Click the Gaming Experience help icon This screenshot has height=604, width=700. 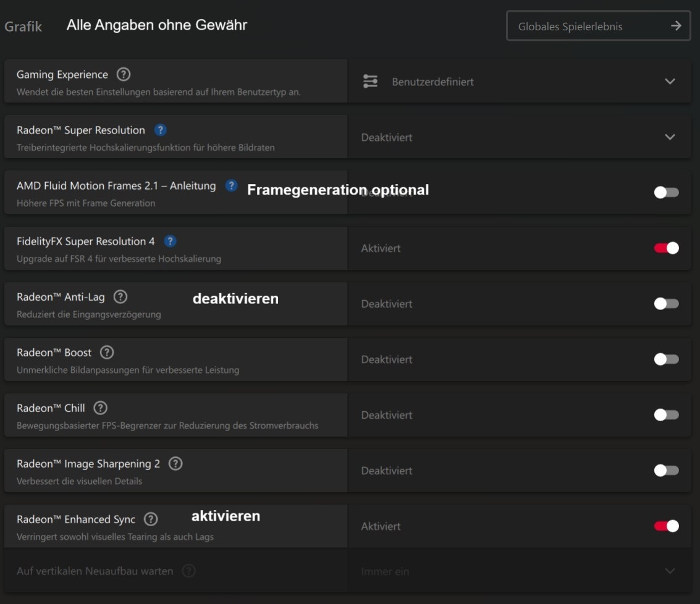(124, 75)
